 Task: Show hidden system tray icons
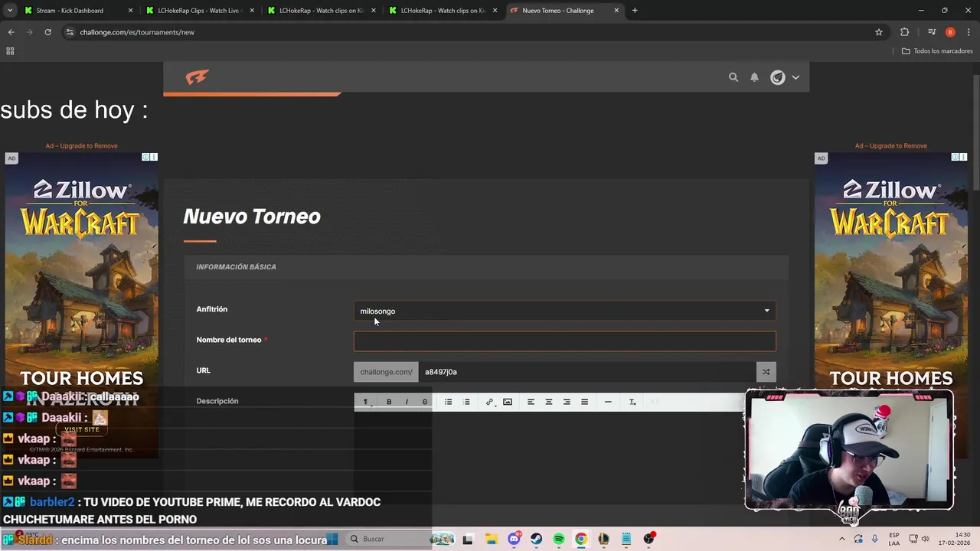click(x=842, y=539)
